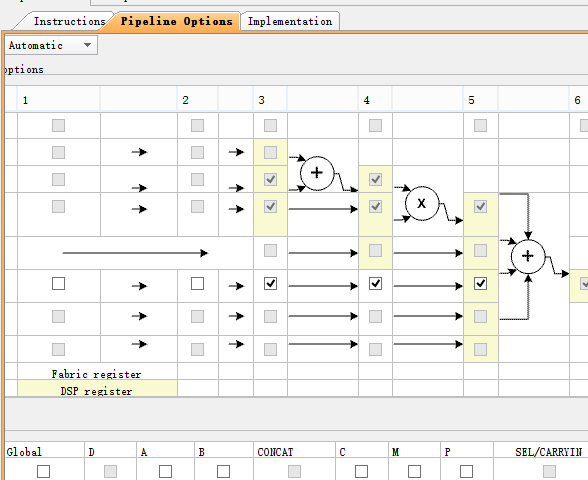Click the Fabric register legend label
This screenshot has height=480, width=588.
(x=96, y=374)
